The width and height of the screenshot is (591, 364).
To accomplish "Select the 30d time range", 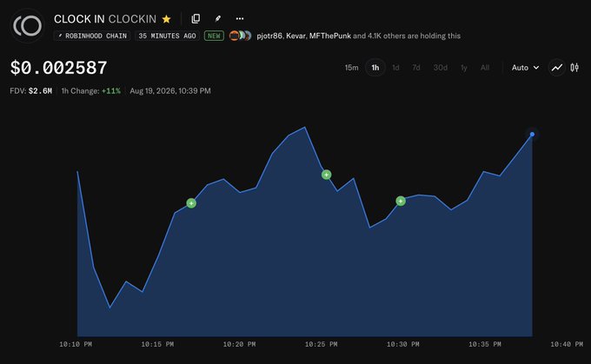I will (x=441, y=68).
